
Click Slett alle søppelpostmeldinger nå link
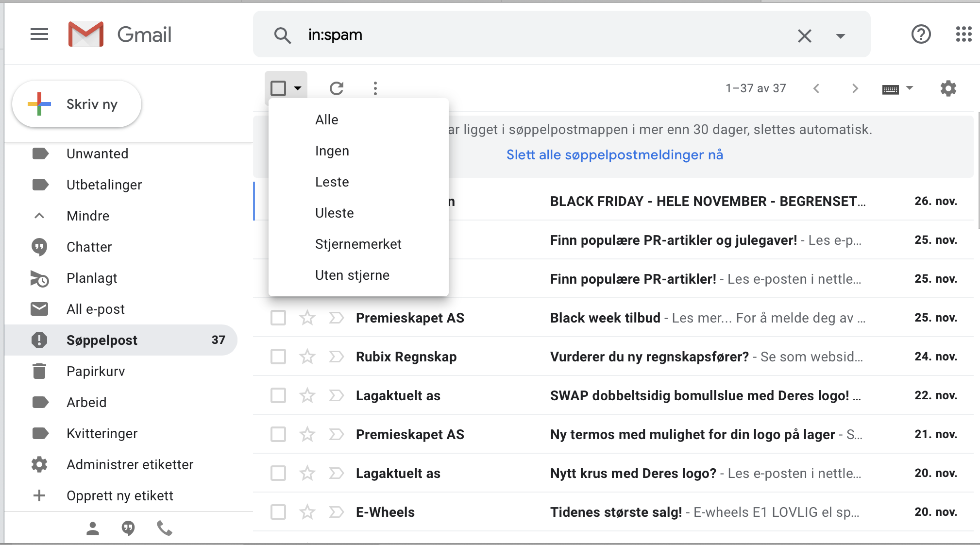[x=614, y=154]
